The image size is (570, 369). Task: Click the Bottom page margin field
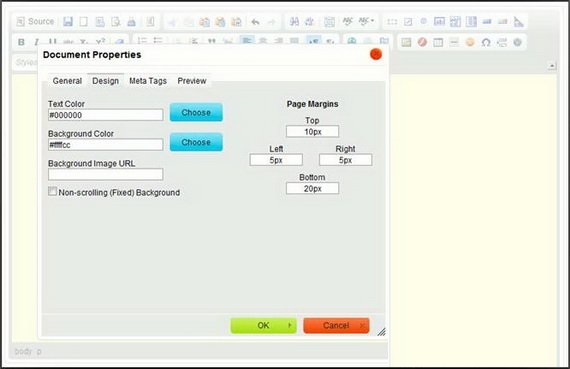coord(312,188)
